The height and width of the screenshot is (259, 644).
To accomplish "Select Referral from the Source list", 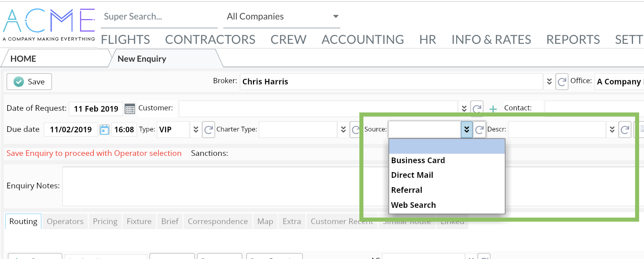I will click(406, 190).
